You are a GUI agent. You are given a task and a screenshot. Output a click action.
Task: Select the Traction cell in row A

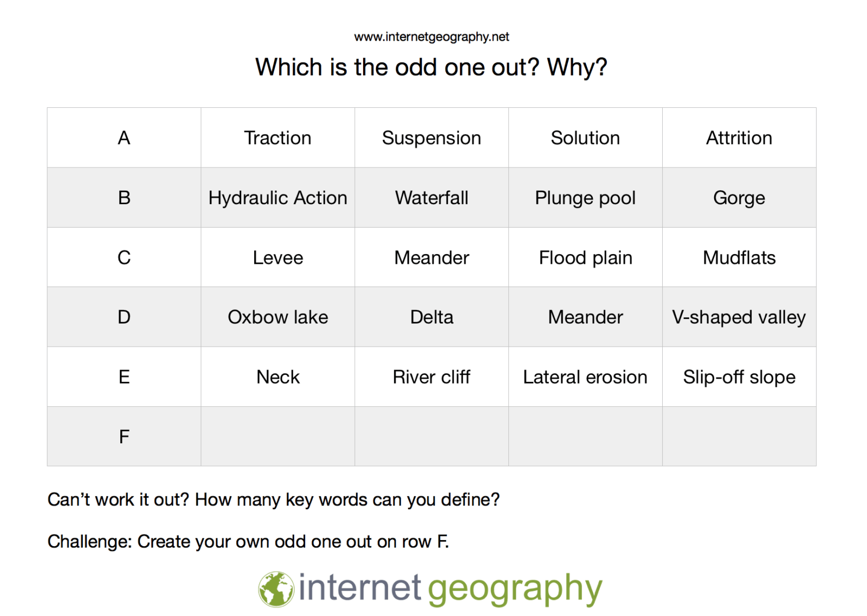coord(278,138)
